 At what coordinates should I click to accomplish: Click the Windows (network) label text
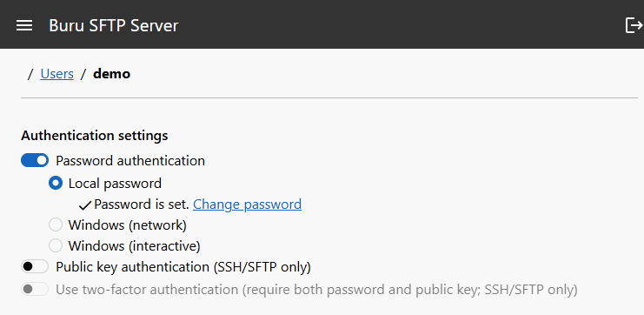click(x=128, y=225)
